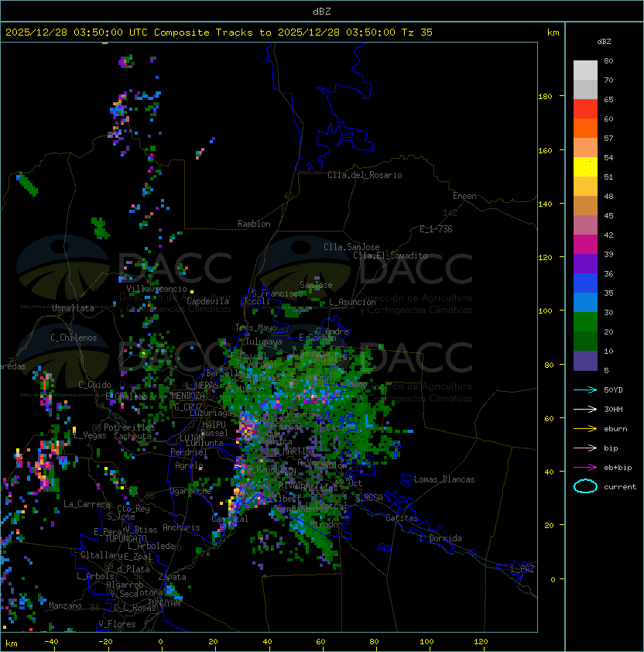Click the 'Villavicencio' map label
This screenshot has height=652, width=644.
[156, 289]
